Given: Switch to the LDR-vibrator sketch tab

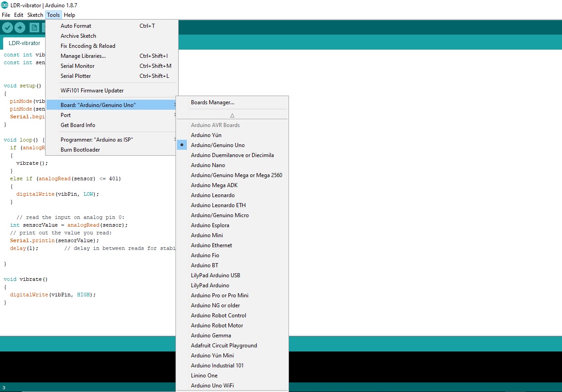Looking at the screenshot, I should [24, 43].
